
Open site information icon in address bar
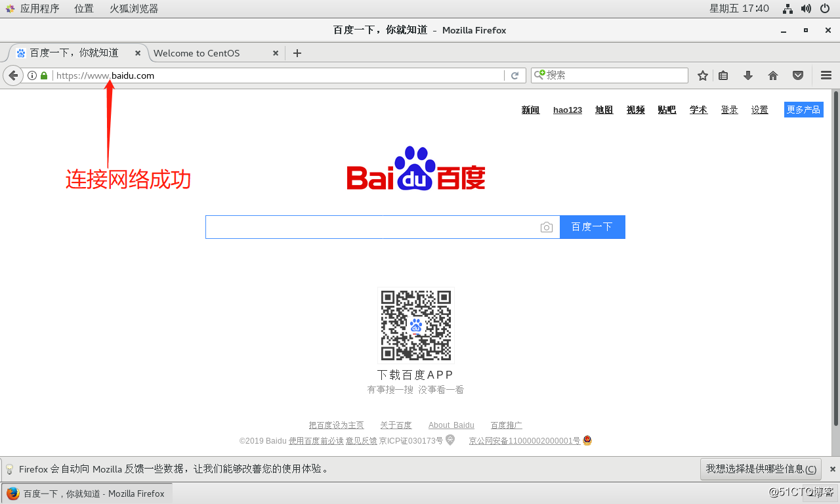32,75
